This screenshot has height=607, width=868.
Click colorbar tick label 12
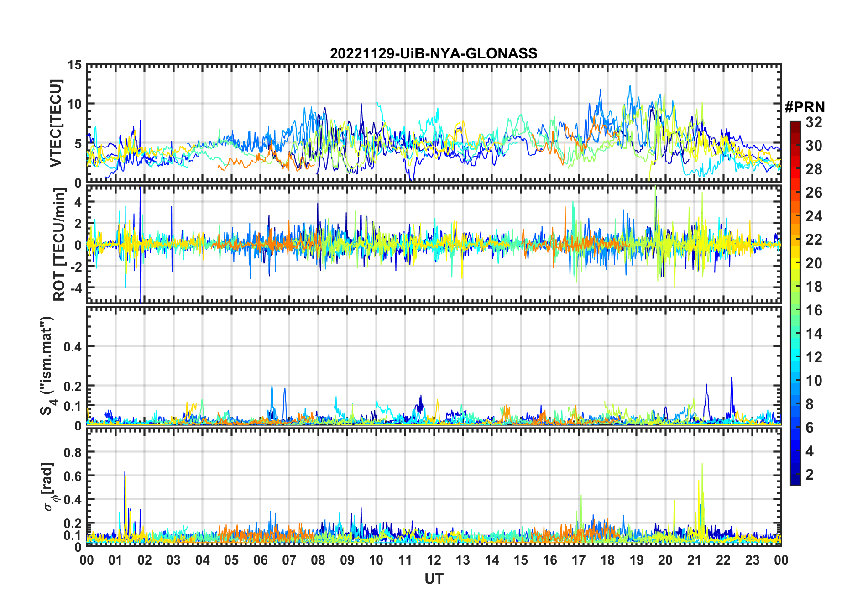click(x=814, y=357)
